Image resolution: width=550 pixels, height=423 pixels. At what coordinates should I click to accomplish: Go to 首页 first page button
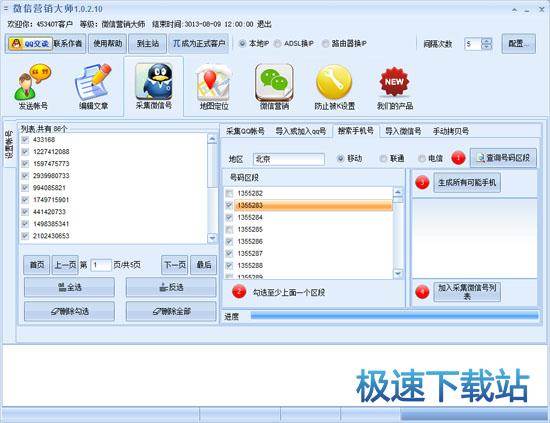click(x=37, y=265)
